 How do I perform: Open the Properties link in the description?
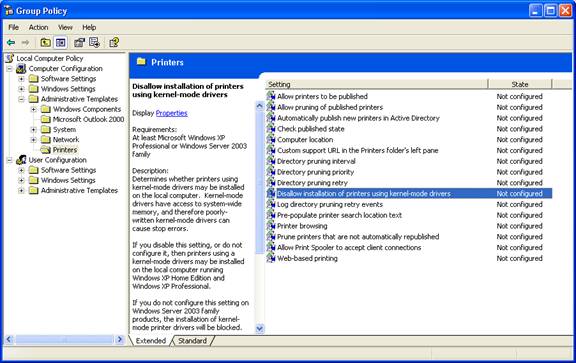point(172,113)
